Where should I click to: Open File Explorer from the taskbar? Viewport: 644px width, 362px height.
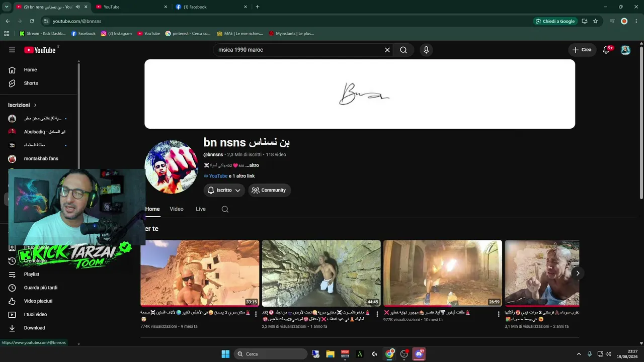(330, 354)
